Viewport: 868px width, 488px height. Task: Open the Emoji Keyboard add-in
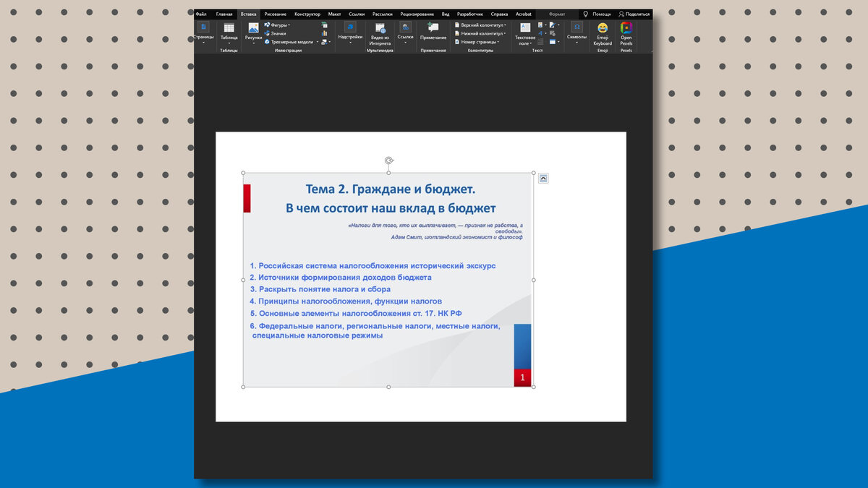click(x=603, y=33)
